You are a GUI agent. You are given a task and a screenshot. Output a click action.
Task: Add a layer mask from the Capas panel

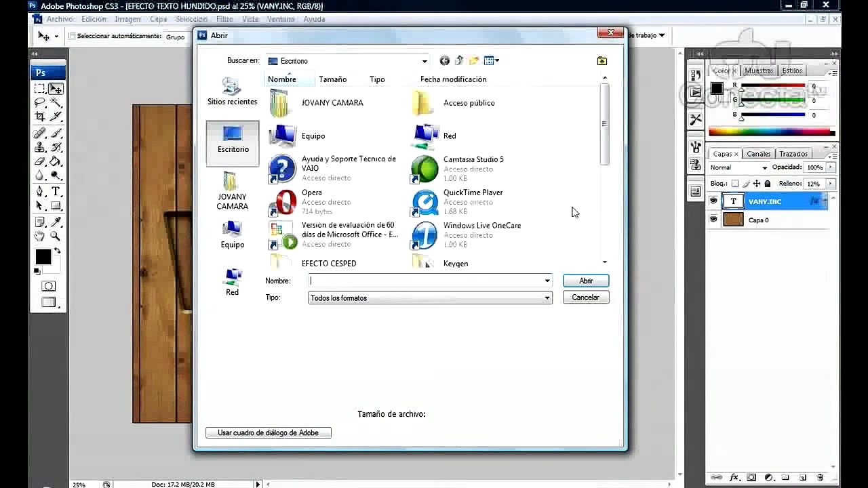point(751,477)
